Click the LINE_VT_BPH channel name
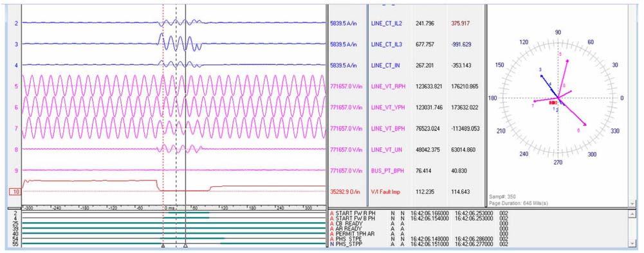The width and height of the screenshot is (644, 253). click(x=388, y=129)
